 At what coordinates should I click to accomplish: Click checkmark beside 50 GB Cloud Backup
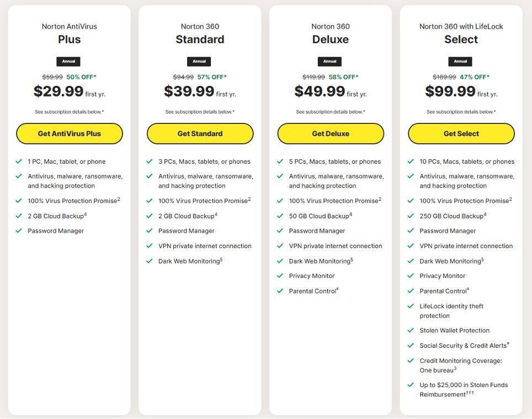pos(280,216)
